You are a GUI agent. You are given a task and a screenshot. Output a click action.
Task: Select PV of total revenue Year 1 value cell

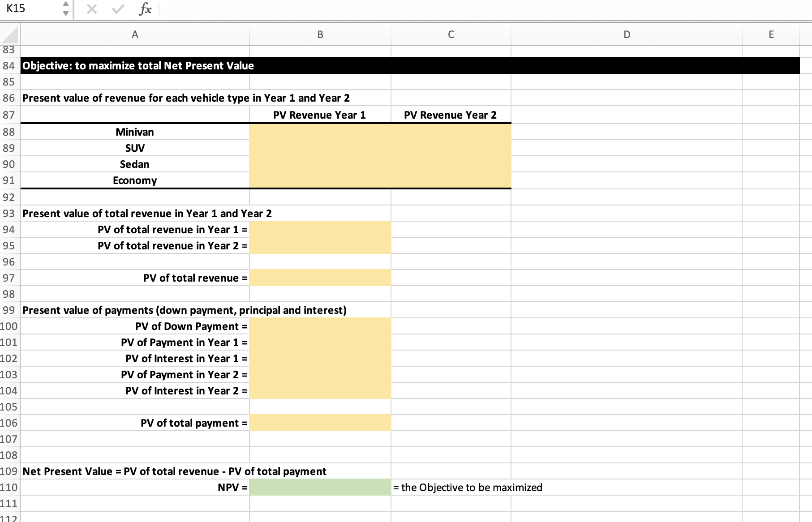tap(320, 230)
